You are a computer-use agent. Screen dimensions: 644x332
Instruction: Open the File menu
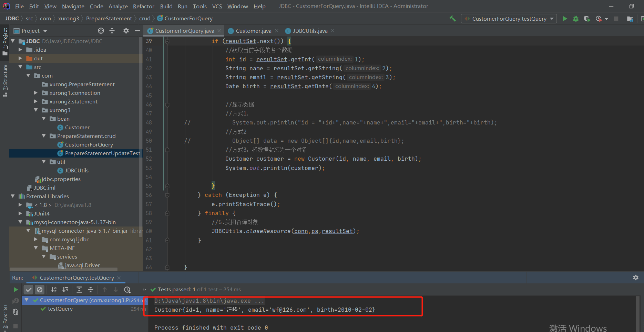[19, 6]
